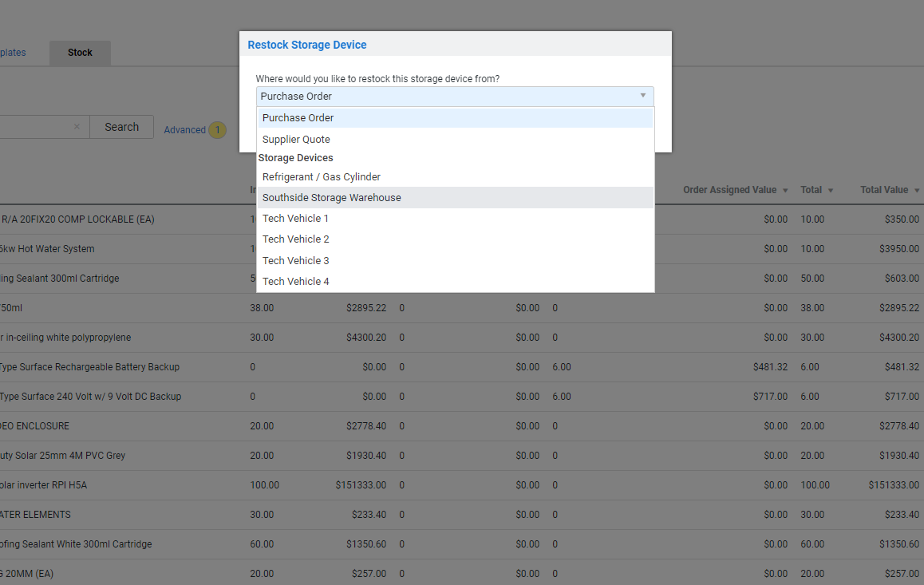Select Purchase Order from the dropdown list
The width and height of the screenshot is (924, 585).
(296, 117)
